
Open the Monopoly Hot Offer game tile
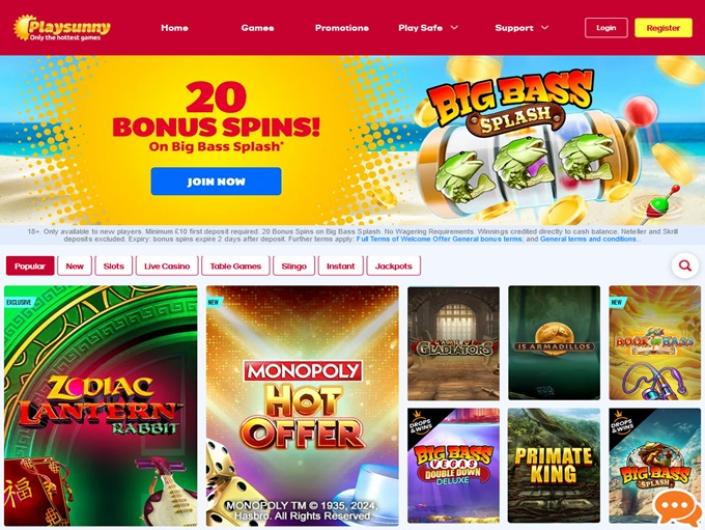(x=302, y=405)
